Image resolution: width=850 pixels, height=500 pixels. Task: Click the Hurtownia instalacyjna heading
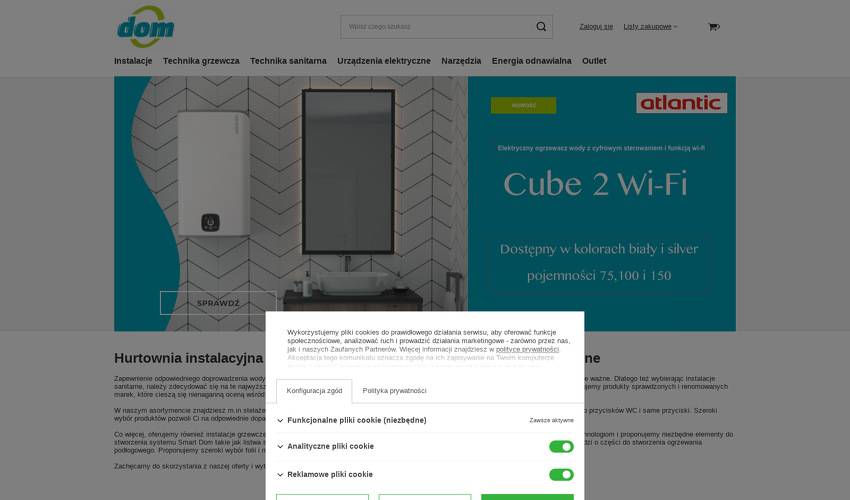tap(188, 358)
